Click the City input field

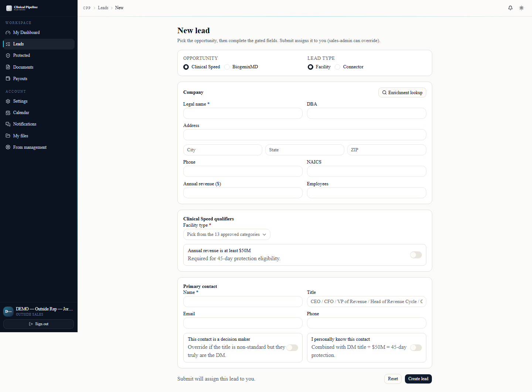[x=223, y=150]
